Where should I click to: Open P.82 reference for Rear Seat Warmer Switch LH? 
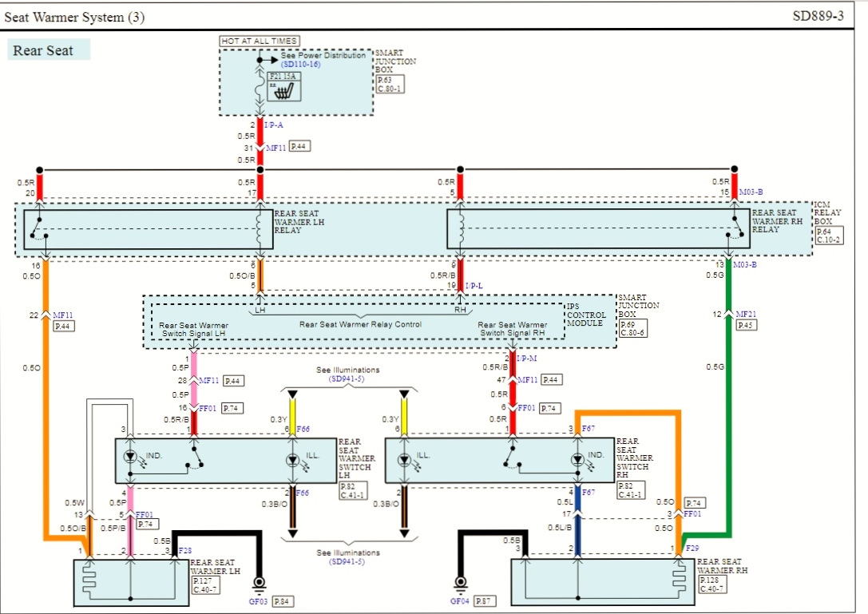347,487
